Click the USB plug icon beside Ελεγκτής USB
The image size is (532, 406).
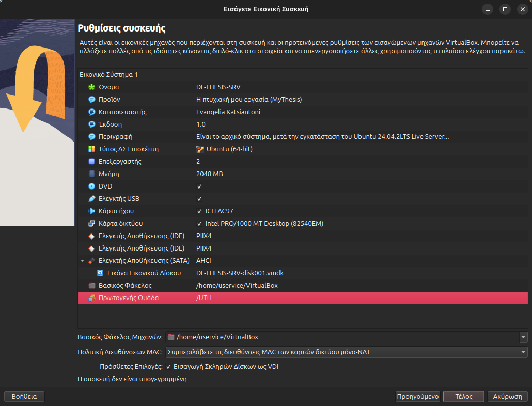(x=91, y=199)
